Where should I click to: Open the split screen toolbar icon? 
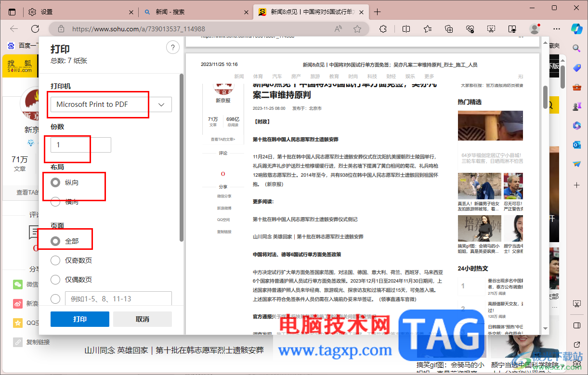(406, 29)
